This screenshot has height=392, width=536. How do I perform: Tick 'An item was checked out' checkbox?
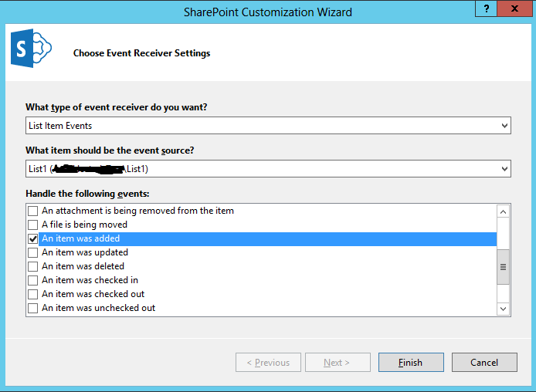coord(32,294)
